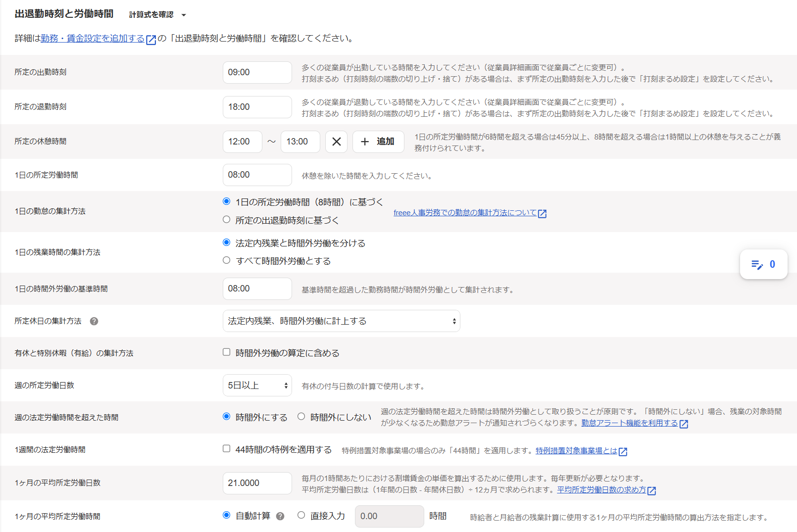Remove the break time with the X button

(x=336, y=142)
